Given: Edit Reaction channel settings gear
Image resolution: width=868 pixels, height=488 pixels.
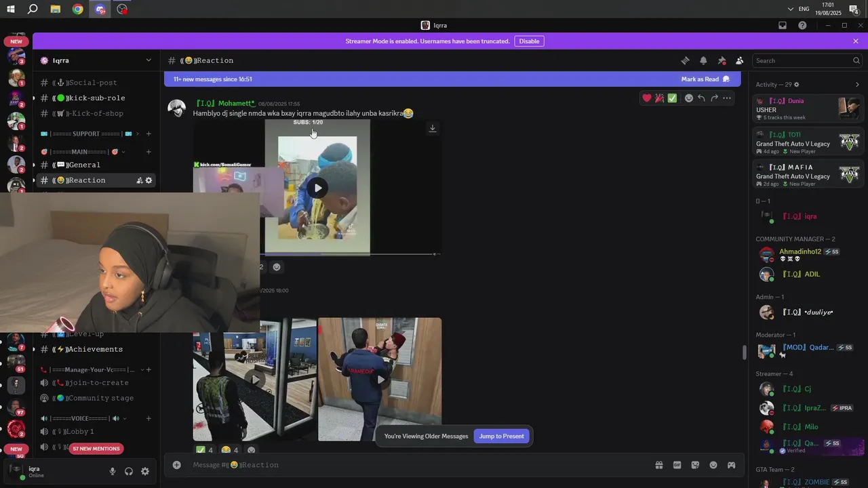Looking at the screenshot, I should point(149,180).
